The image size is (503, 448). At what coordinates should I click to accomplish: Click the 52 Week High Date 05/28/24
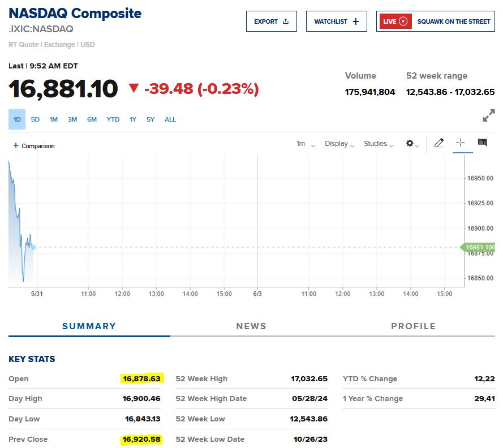pos(310,399)
